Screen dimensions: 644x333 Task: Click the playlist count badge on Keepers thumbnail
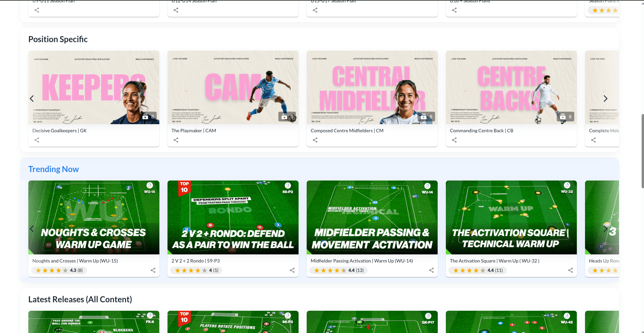tap(148, 117)
